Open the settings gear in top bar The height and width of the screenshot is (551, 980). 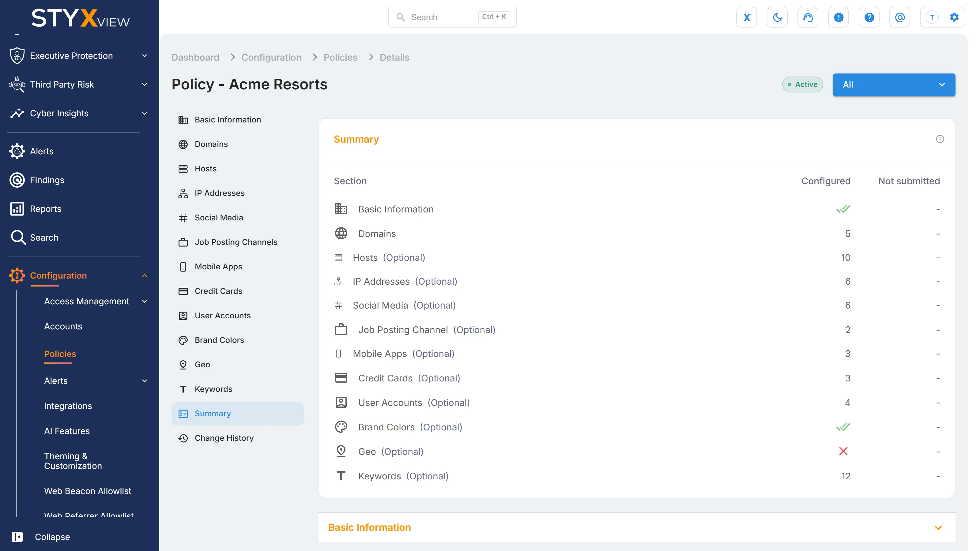pos(954,17)
